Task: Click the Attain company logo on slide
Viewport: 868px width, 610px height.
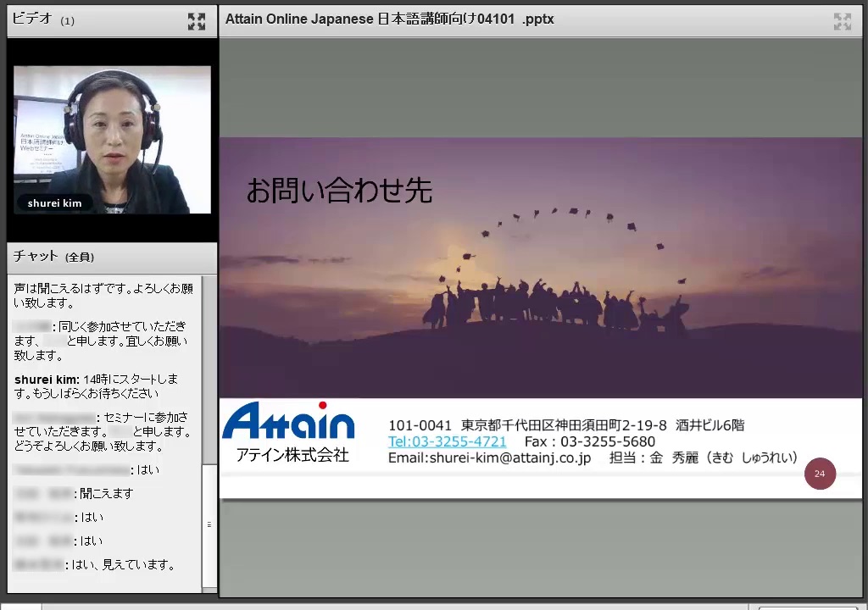Action: 288,422
